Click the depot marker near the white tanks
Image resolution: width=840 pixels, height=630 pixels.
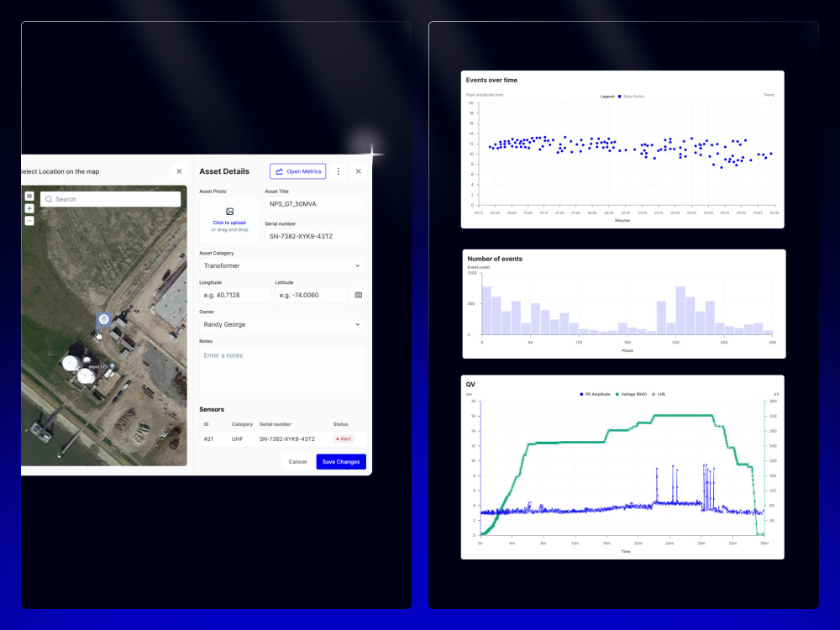click(112, 366)
